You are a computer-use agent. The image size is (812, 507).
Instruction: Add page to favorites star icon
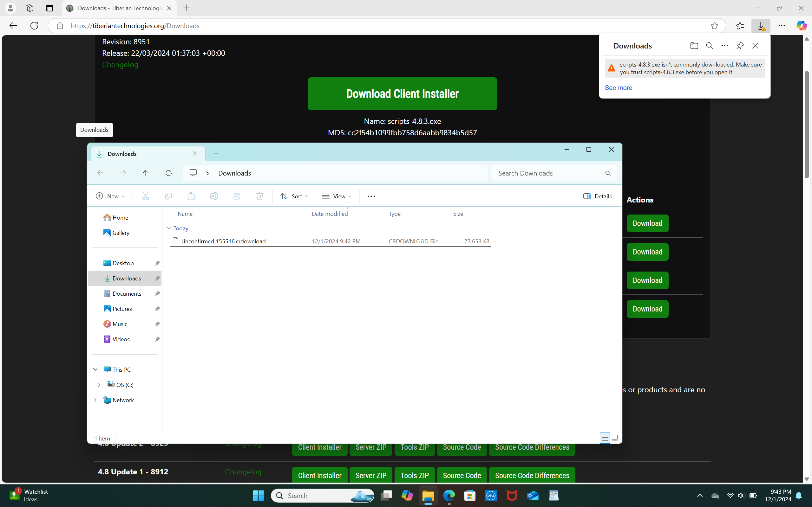714,26
